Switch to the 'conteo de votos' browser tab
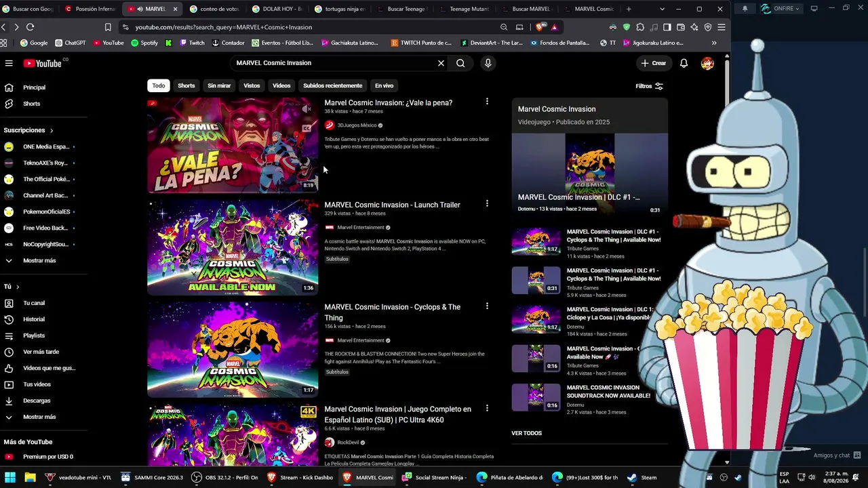This screenshot has width=868, height=488. [x=214, y=9]
